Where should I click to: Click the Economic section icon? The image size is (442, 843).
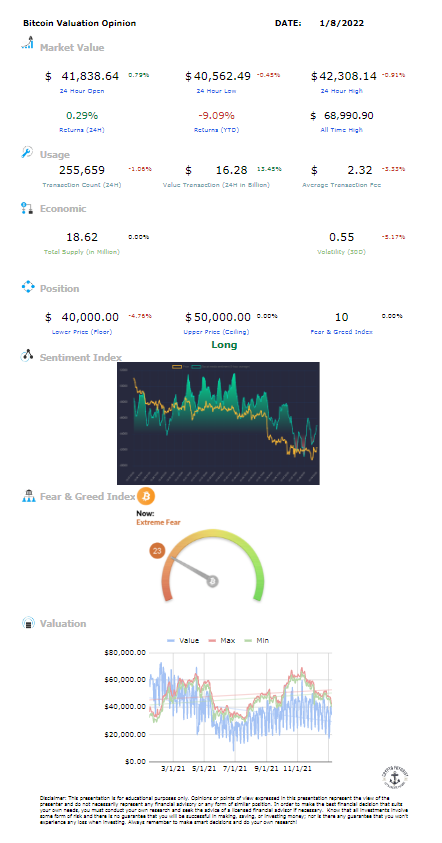pyautogui.click(x=27, y=209)
